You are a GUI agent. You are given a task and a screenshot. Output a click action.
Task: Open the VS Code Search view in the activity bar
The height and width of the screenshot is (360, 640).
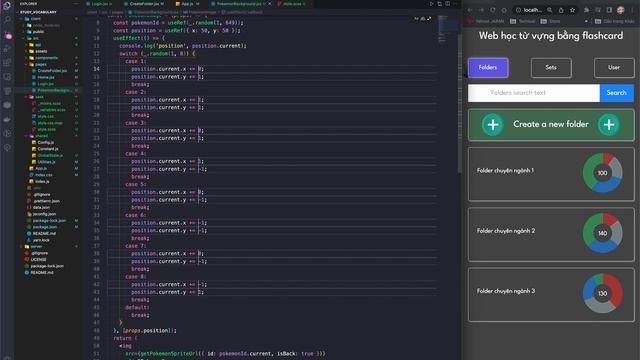click(x=7, y=19)
